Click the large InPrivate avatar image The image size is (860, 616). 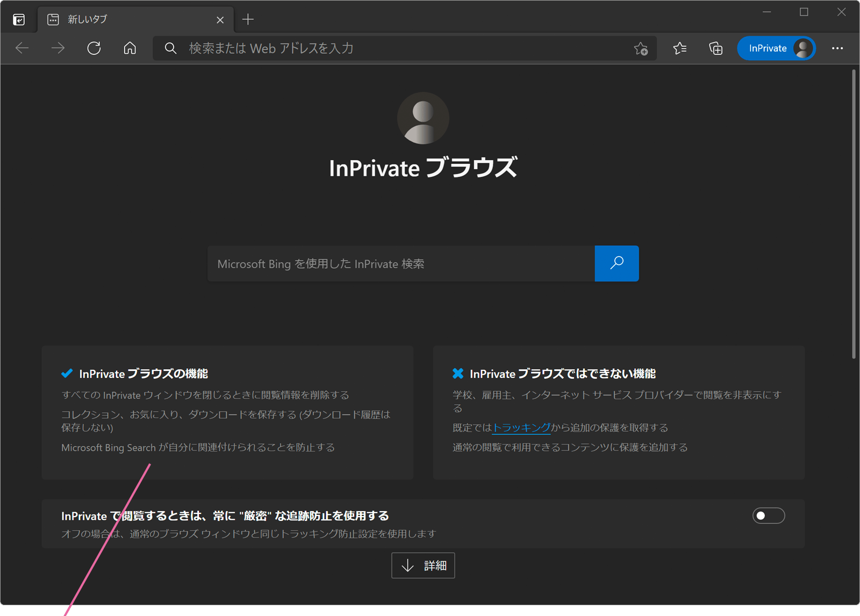tap(423, 118)
